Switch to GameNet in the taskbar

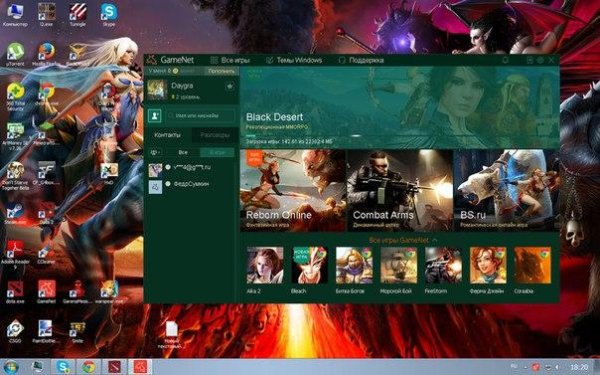pyautogui.click(x=140, y=367)
